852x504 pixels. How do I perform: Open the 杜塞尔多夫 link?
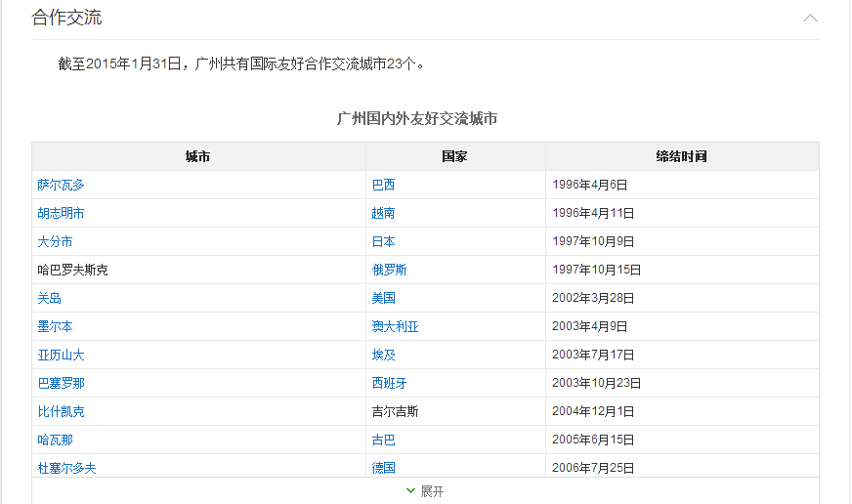(66, 468)
